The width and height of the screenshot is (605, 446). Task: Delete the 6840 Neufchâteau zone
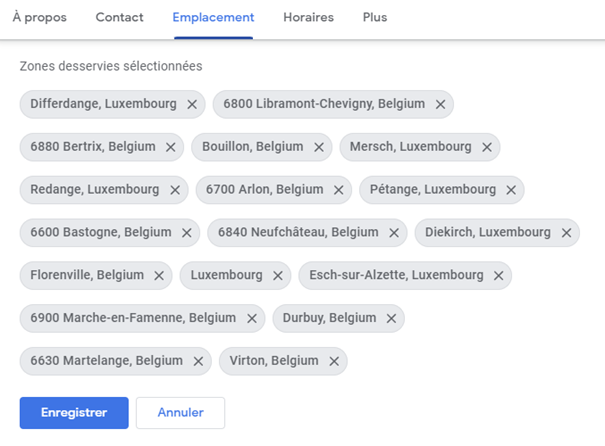tap(394, 233)
